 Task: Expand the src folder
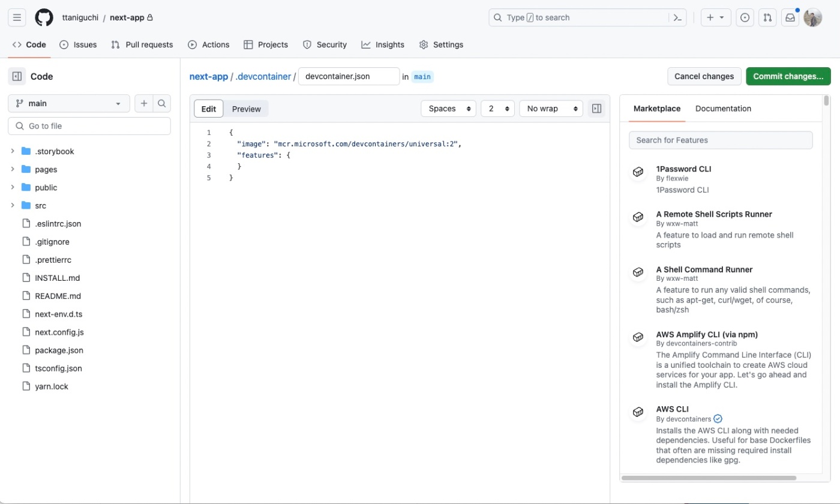[x=13, y=205]
